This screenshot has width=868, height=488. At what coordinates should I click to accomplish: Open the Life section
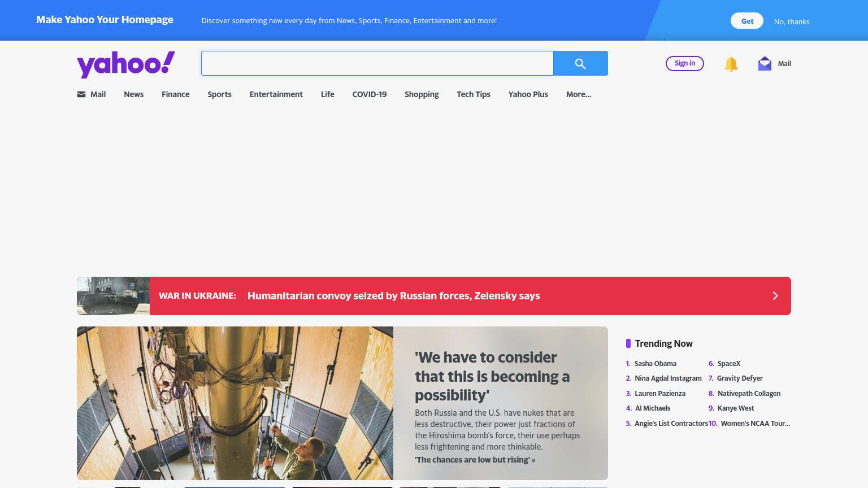click(327, 94)
